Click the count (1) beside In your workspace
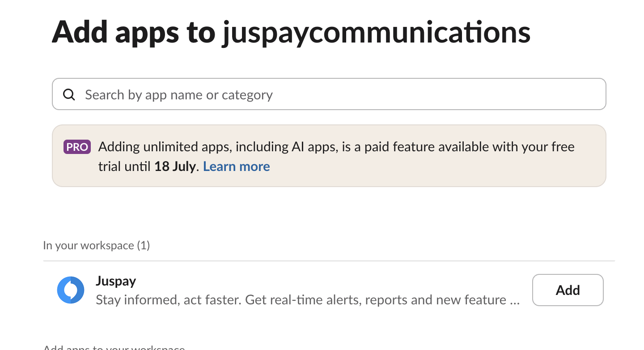This screenshot has width=644, height=350. tap(144, 245)
